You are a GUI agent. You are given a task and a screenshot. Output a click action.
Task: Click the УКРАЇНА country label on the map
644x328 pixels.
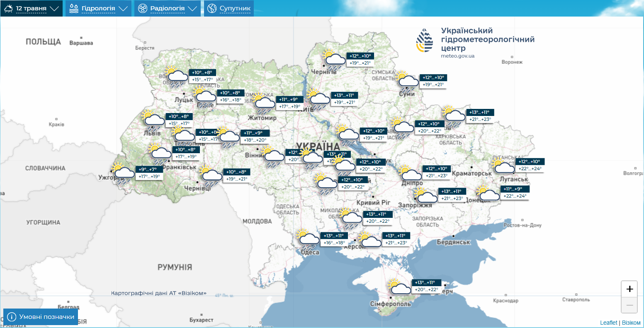(x=318, y=147)
